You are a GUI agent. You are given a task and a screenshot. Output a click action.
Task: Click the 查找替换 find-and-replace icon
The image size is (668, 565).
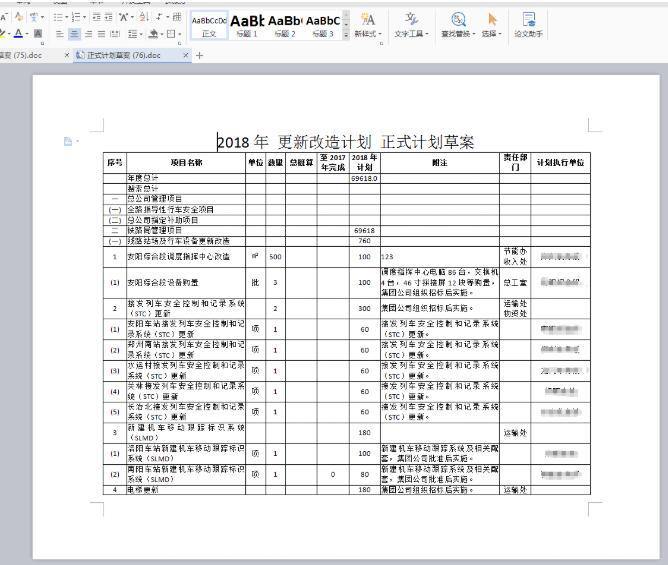(x=458, y=23)
